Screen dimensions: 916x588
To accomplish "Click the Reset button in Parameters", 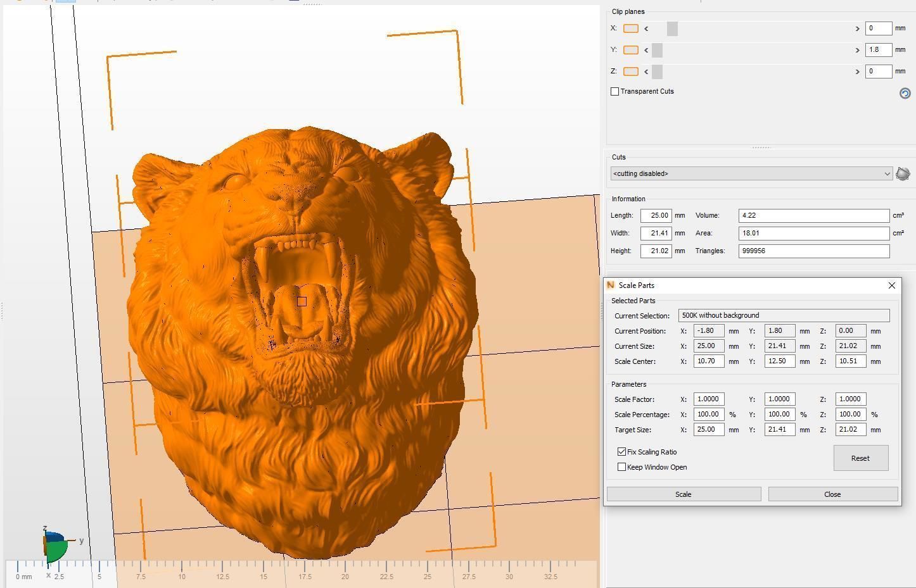I will [861, 458].
